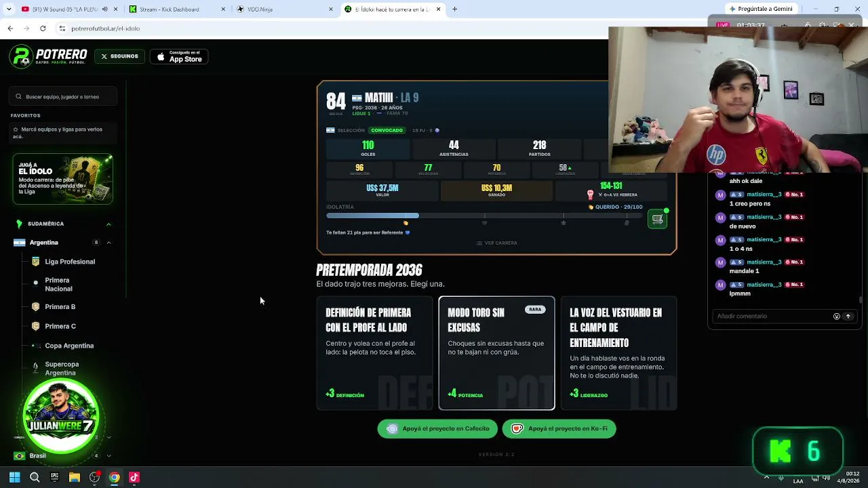Viewport: 868px width, 488px height.
Task: Open the Windows Start menu
Action: [x=14, y=477]
